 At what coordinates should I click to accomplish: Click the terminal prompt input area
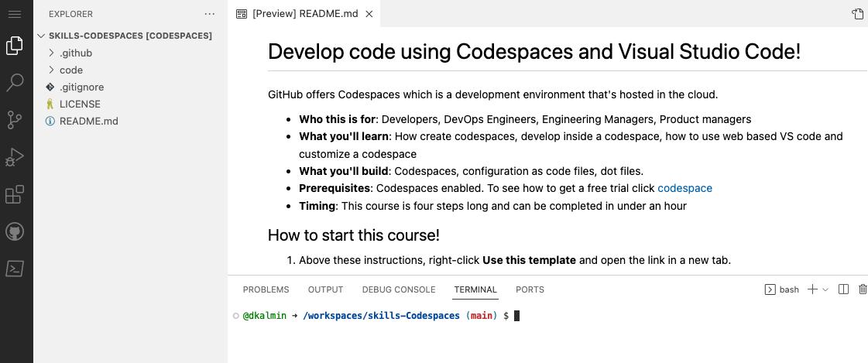point(517,316)
